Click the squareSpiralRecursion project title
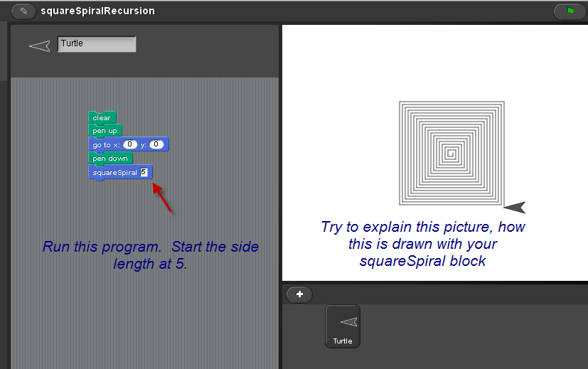This screenshot has height=369, width=588. [x=98, y=11]
